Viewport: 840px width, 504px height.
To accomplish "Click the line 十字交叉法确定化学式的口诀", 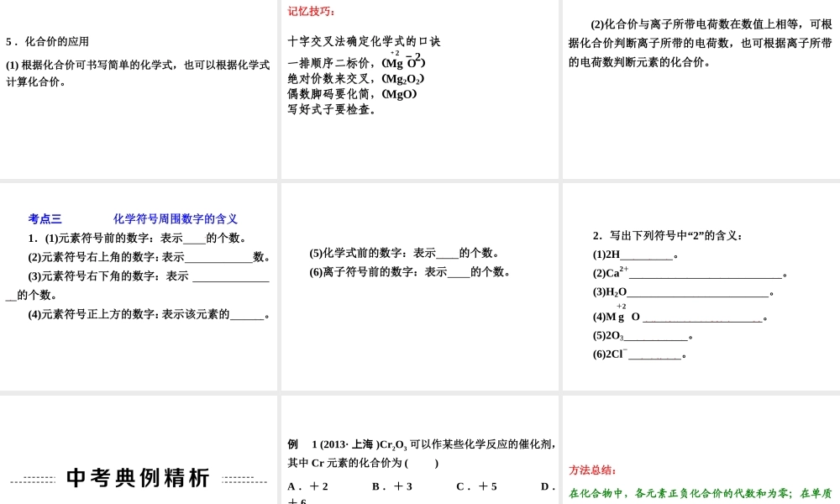I will (x=364, y=41).
